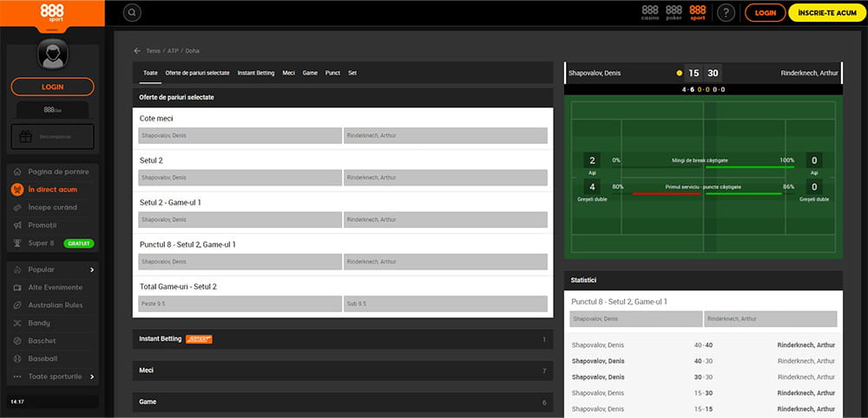Expand the Instant Betting section
This screenshot has width=868, height=418.
pos(343,339)
